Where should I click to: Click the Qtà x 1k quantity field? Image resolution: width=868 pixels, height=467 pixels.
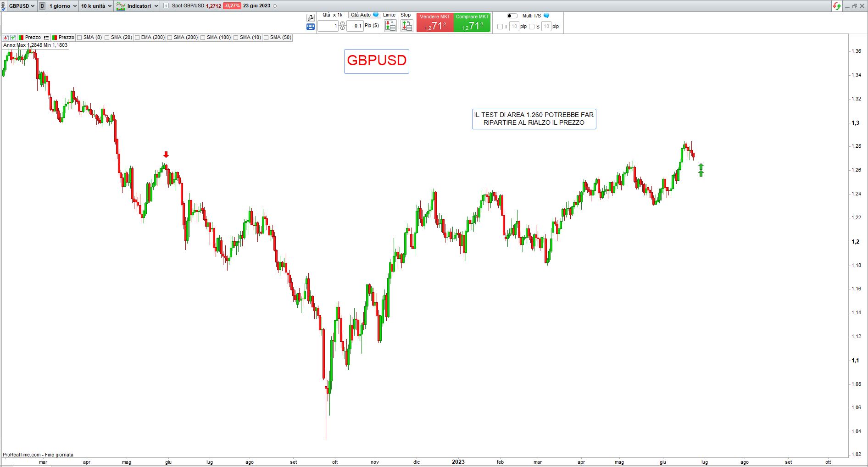(328, 26)
